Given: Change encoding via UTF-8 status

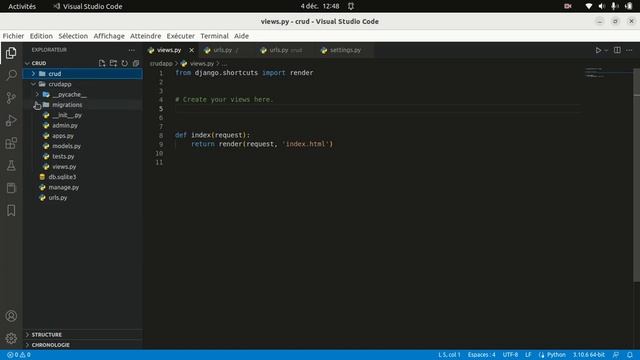Looking at the screenshot, I should [510, 355].
